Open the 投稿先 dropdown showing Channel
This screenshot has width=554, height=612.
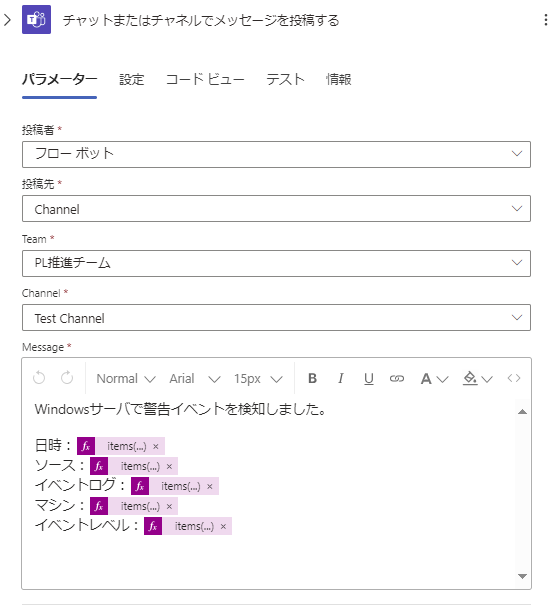(276, 208)
